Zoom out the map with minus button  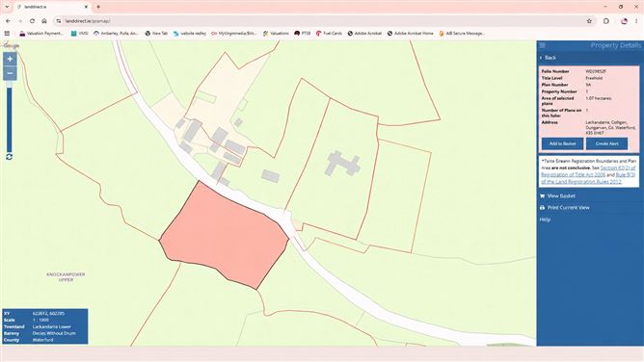click(10, 73)
